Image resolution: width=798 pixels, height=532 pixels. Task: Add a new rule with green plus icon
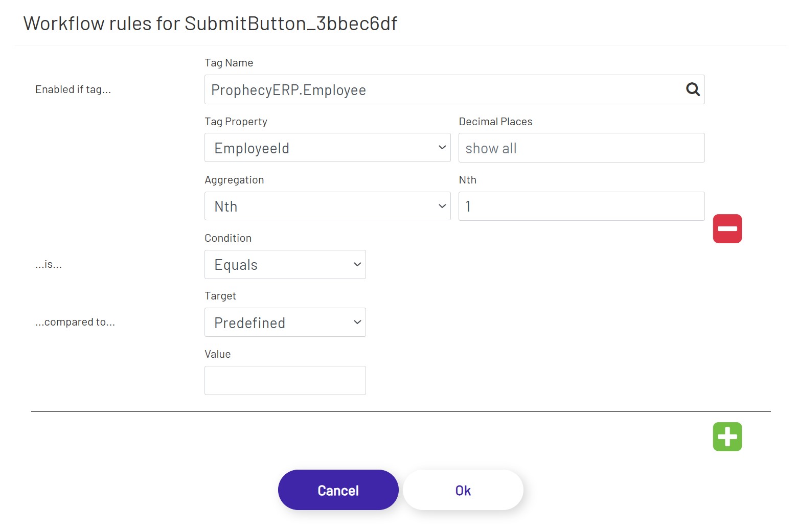coord(726,436)
